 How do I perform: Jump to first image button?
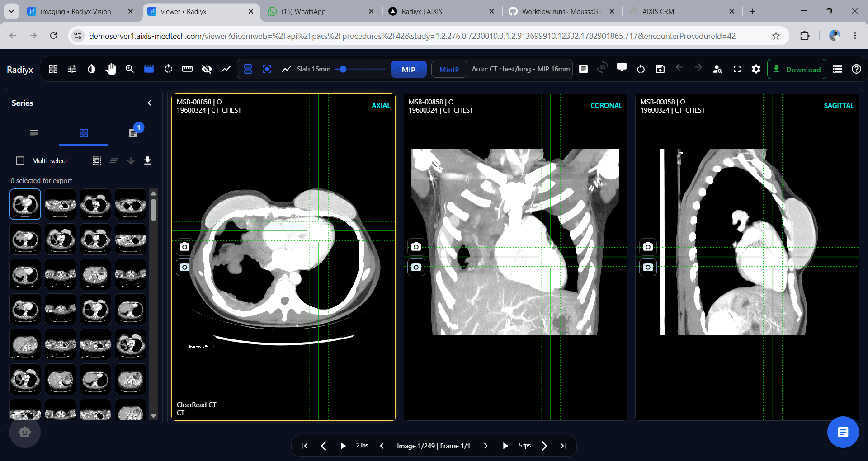(304, 446)
